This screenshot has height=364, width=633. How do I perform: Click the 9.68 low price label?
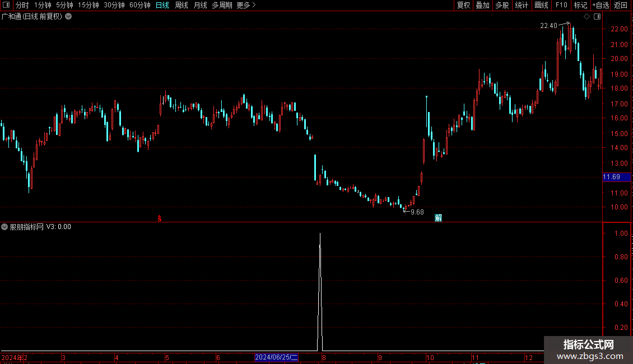coord(417,212)
